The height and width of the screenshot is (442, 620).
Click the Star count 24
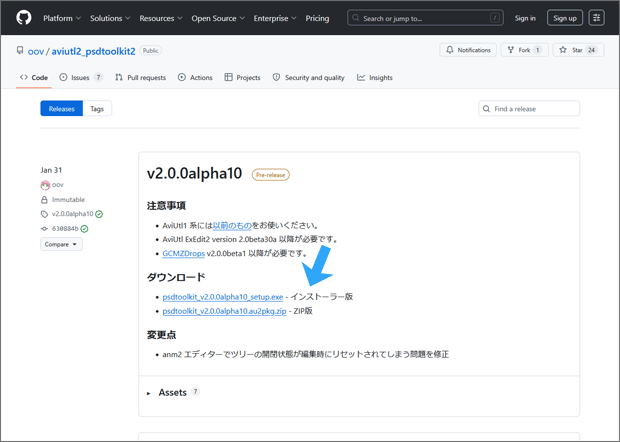[x=591, y=50]
